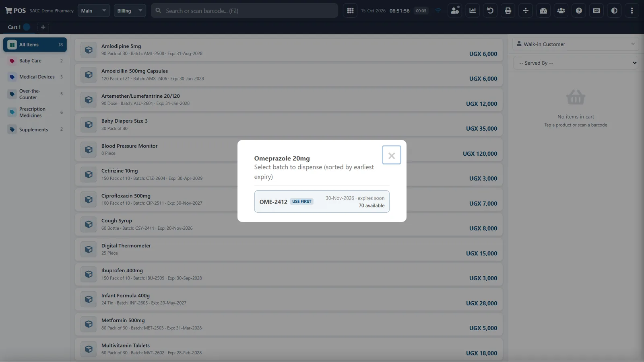Click the sales chart report icon
The height and width of the screenshot is (362, 644).
(x=473, y=11)
